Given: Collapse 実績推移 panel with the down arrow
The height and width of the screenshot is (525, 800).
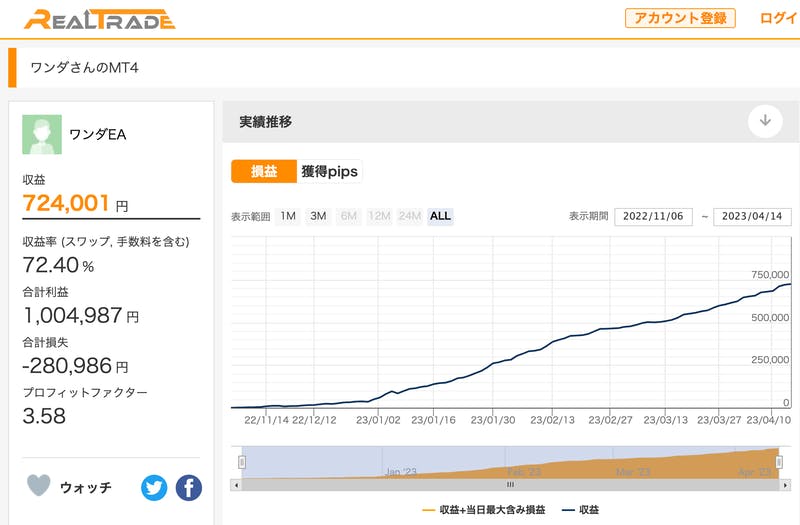Looking at the screenshot, I should [x=765, y=121].
